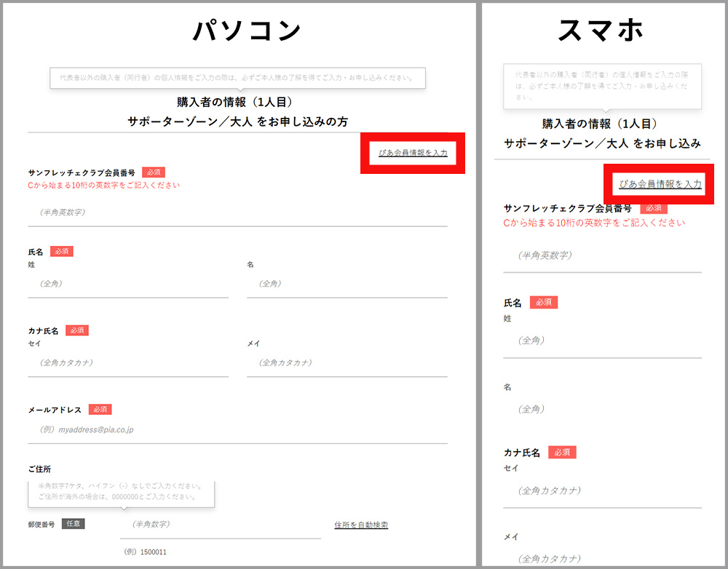Viewport: 728px width, 569px height.
Task: Focus the 姓 input field in スマホ panel
Action: click(602, 341)
